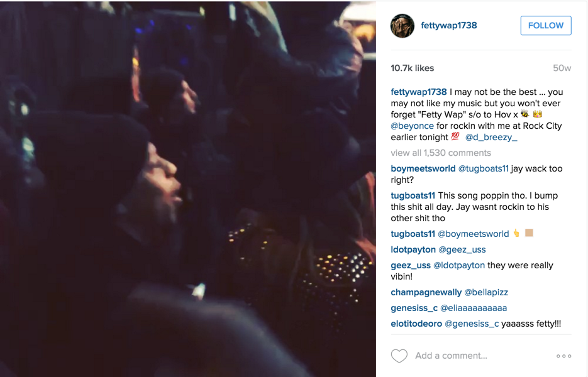Open the @d_breezy_ mention link

pyautogui.click(x=491, y=137)
